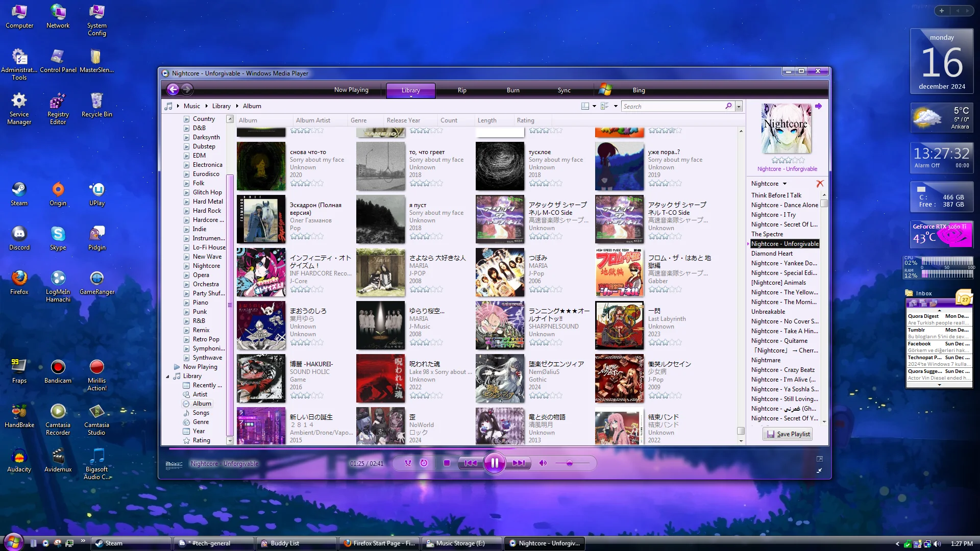Open the Burn tab
The height and width of the screenshot is (551, 980).
tap(513, 90)
